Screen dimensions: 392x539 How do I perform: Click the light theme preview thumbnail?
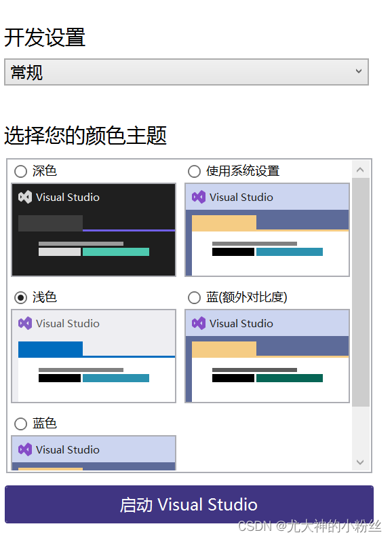[x=94, y=356]
